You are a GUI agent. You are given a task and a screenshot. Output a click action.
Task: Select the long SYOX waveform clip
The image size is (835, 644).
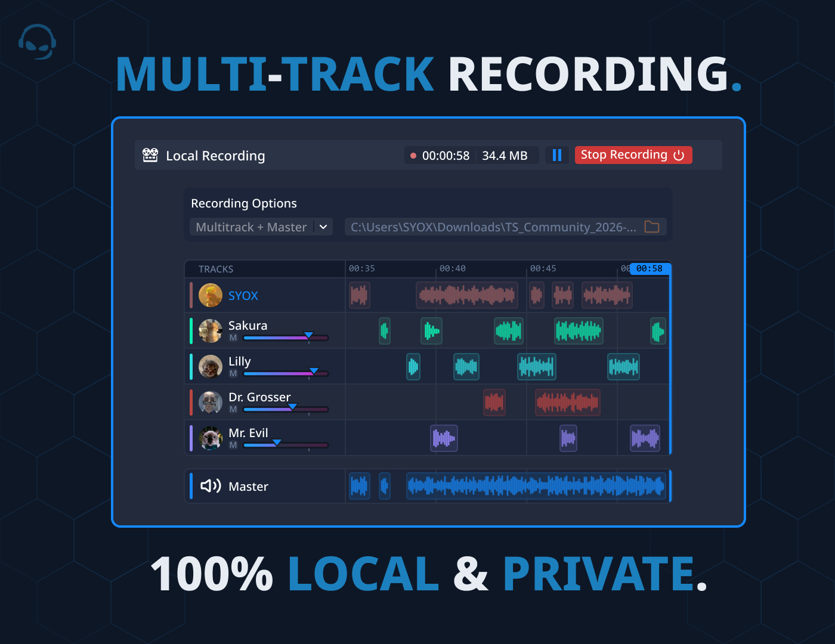[x=467, y=295]
